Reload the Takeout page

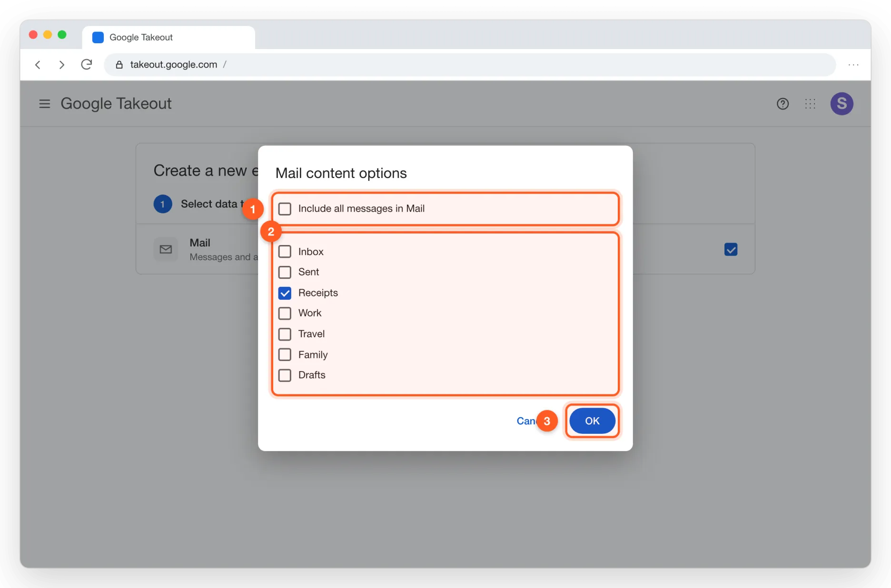pos(86,65)
